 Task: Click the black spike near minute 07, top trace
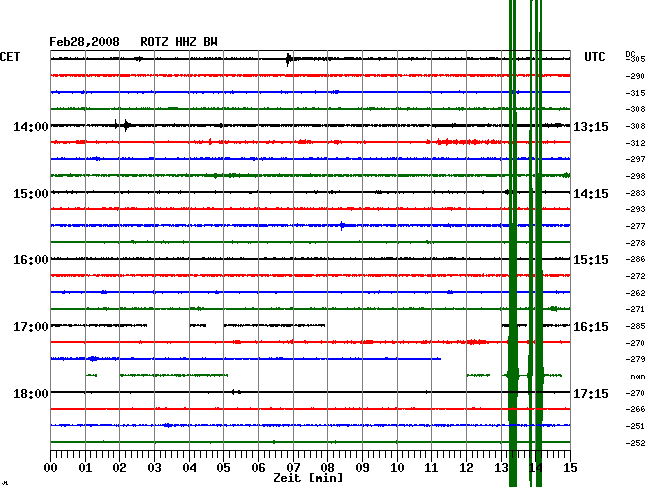coord(288,59)
